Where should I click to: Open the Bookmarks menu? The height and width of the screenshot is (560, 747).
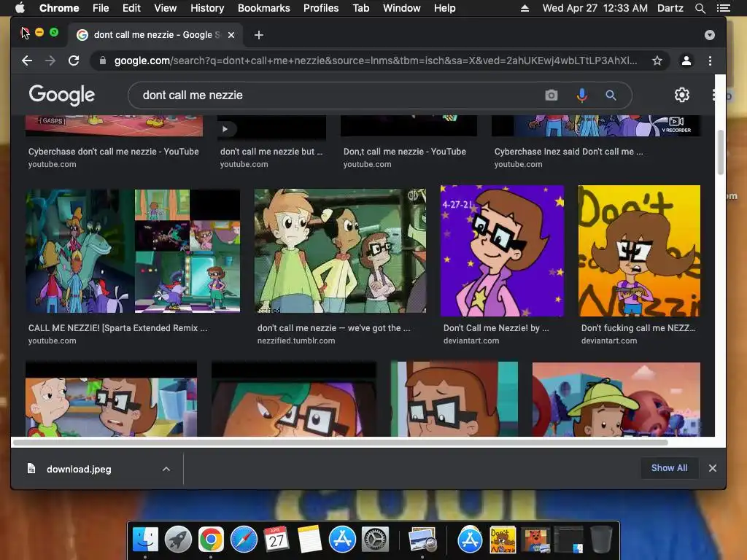(264, 7)
